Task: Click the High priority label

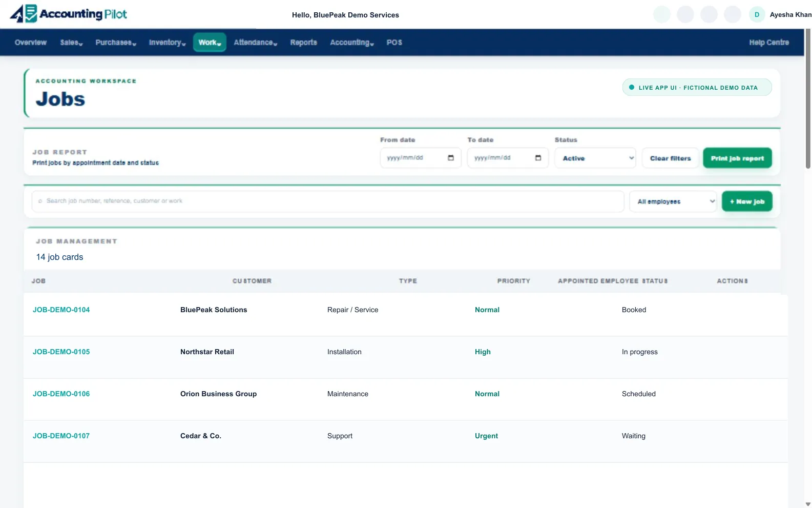Action: pyautogui.click(x=483, y=352)
